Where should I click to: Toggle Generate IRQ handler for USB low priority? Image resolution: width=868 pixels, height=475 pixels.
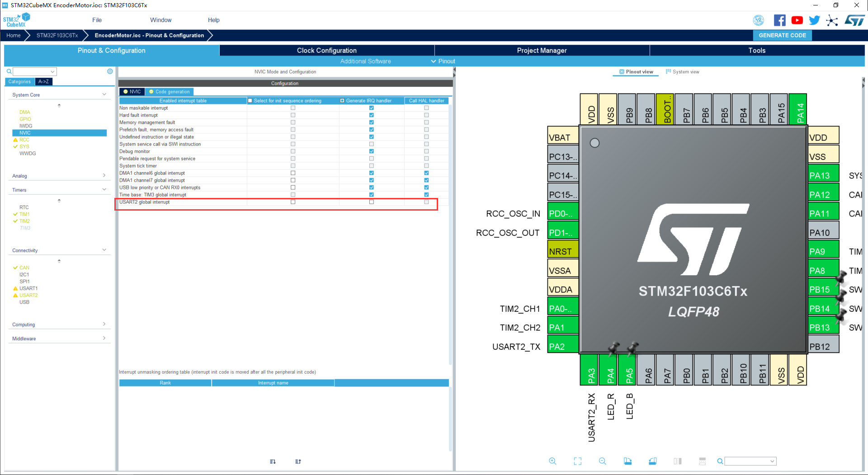(x=372, y=188)
